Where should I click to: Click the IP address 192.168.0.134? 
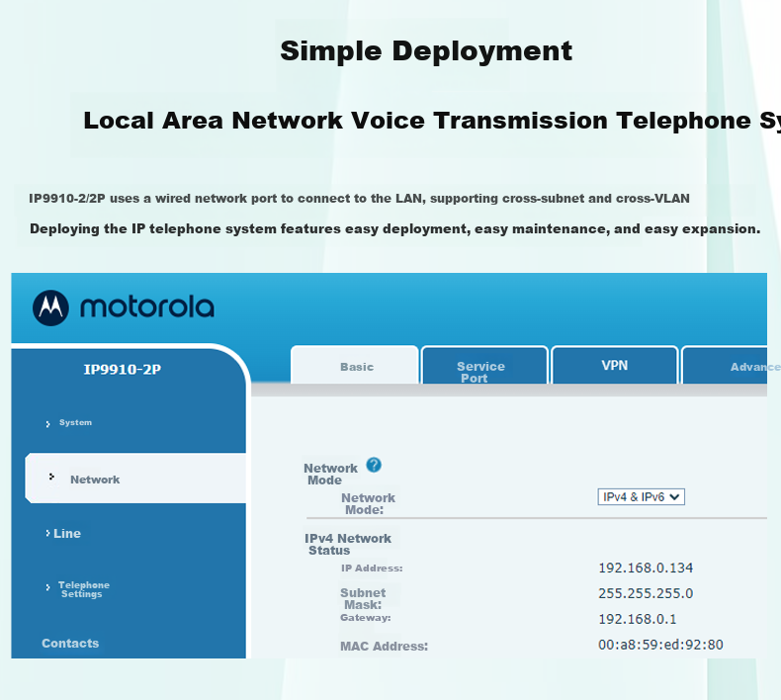(646, 568)
